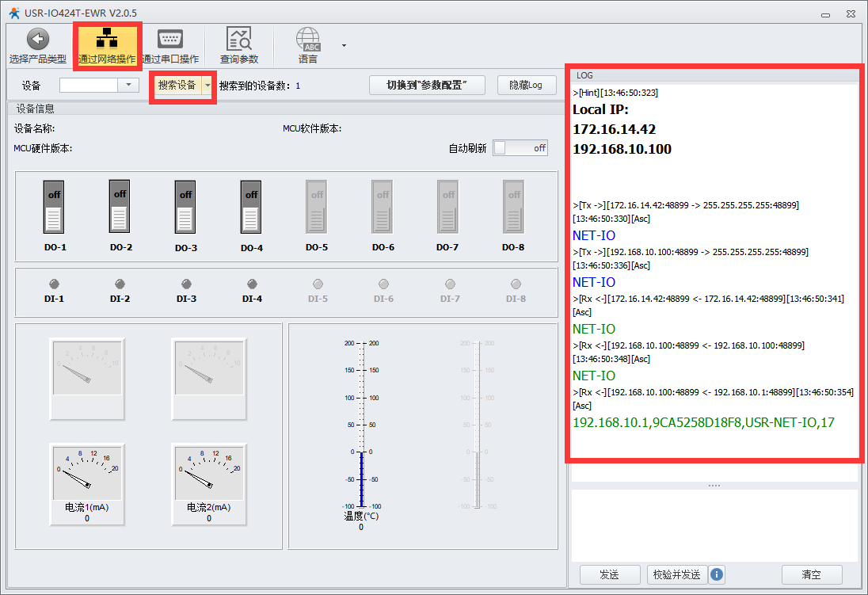
Task: Click the MCU硬件版本: label
Action: click(x=44, y=148)
